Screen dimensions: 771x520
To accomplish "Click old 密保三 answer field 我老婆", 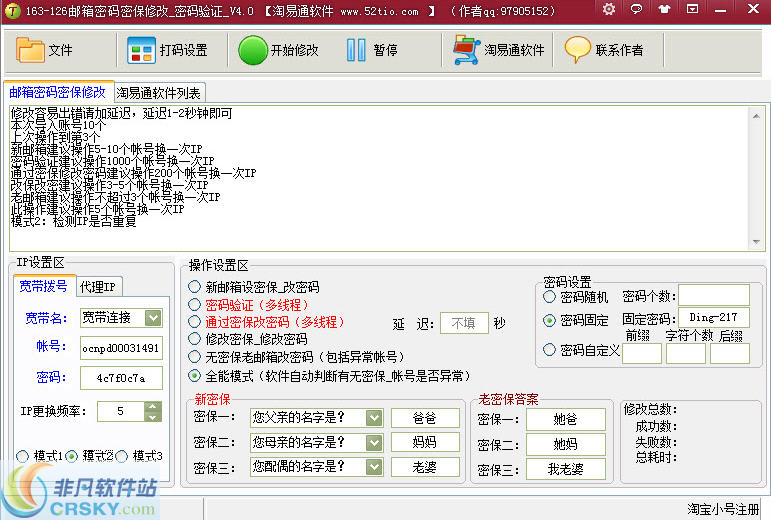I will (566, 469).
